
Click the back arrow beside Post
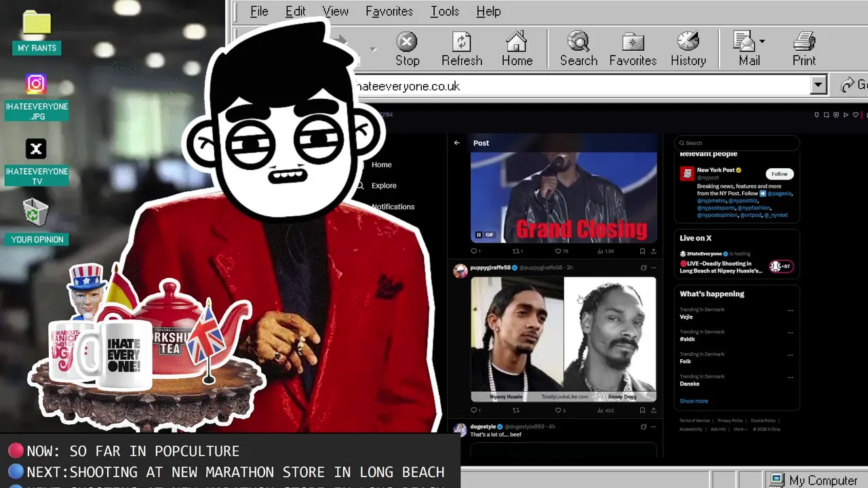(457, 143)
